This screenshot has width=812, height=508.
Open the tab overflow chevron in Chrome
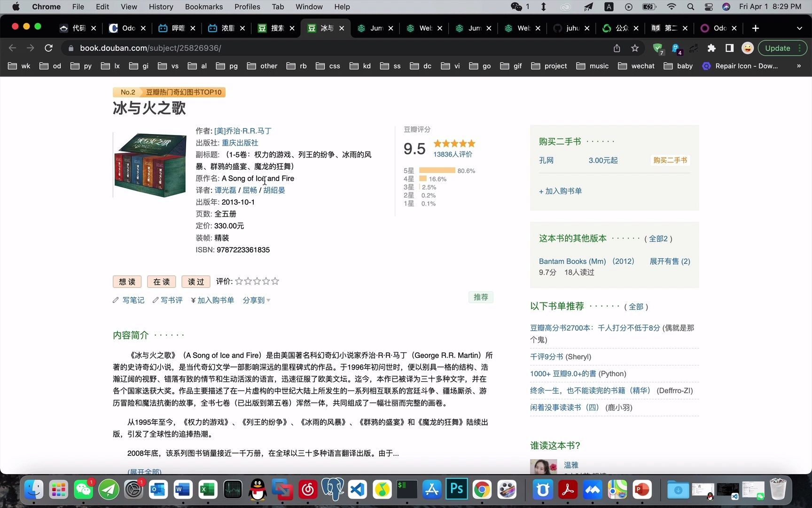point(800,28)
